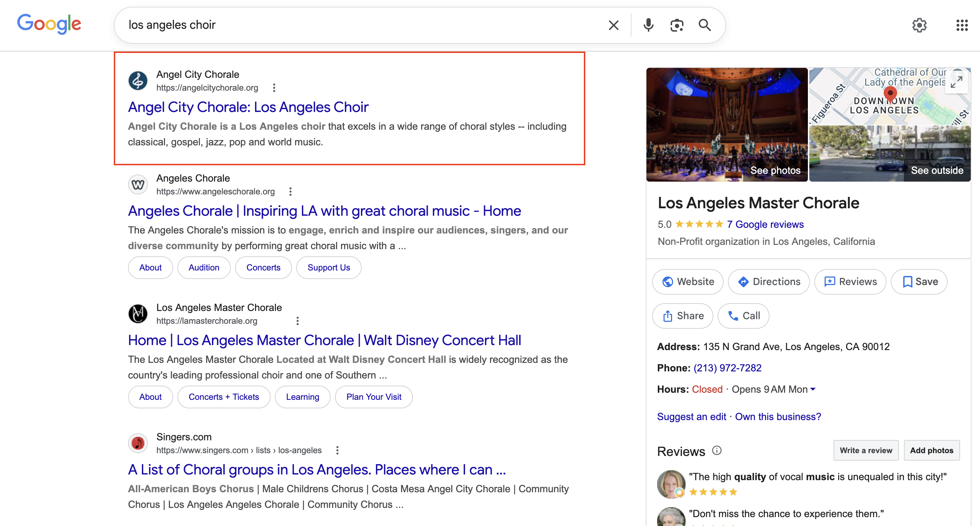Image resolution: width=980 pixels, height=526 pixels.
Task: Open Google apps grid icon
Action: click(962, 25)
